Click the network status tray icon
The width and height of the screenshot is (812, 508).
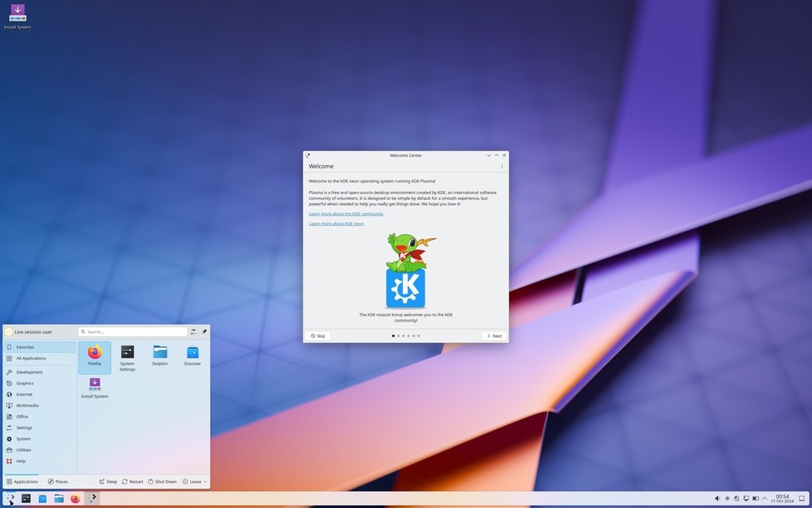736,498
